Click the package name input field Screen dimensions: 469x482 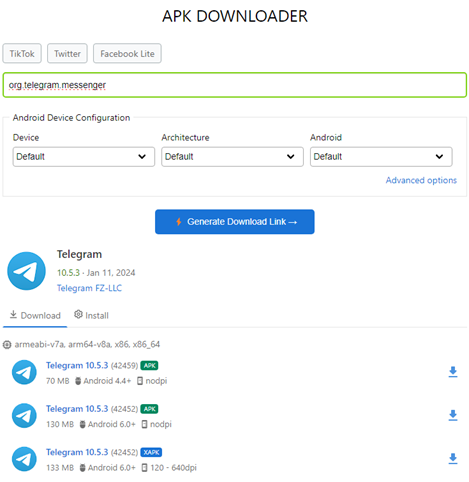(x=235, y=85)
